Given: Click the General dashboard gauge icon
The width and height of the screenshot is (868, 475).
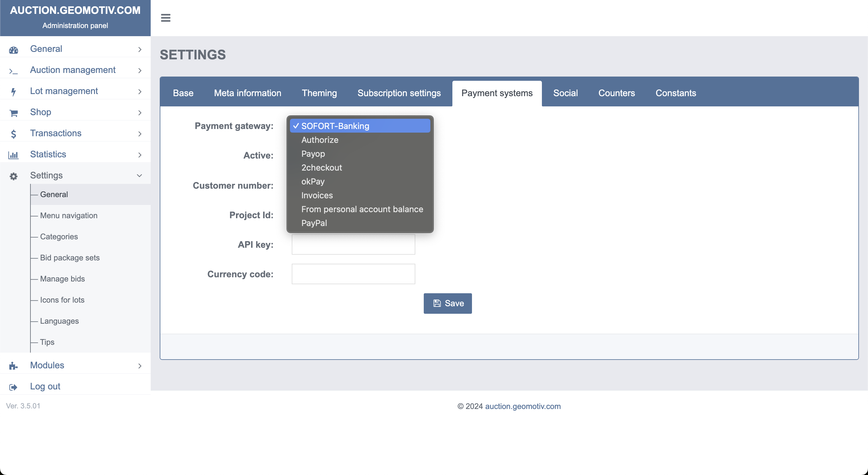Looking at the screenshot, I should [14, 50].
